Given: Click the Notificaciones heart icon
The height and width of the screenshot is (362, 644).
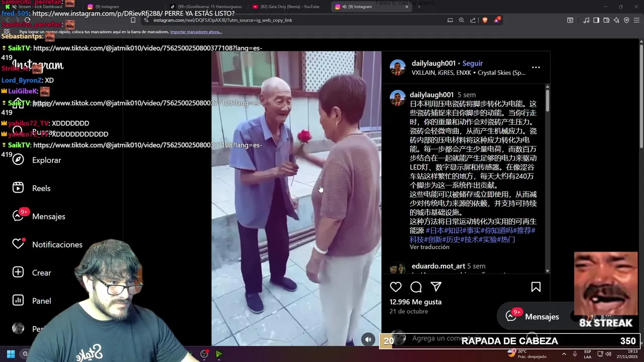Looking at the screenshot, I should click(x=18, y=244).
